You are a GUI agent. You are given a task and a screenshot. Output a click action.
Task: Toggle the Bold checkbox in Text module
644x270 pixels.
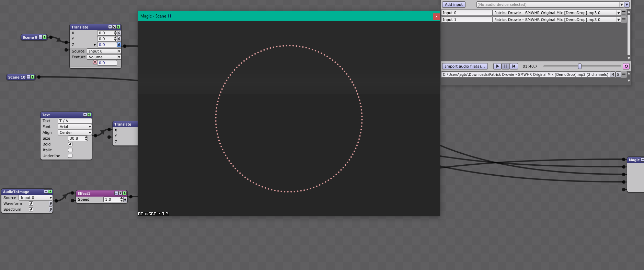click(70, 144)
